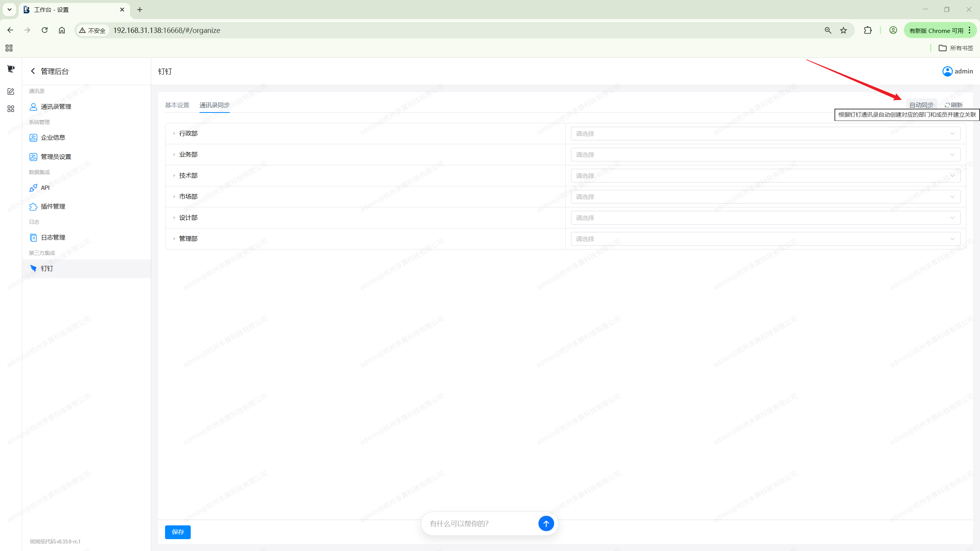This screenshot has width=980, height=551.
Task: Click the edit pencil icon in left rail
Action: (11, 91)
